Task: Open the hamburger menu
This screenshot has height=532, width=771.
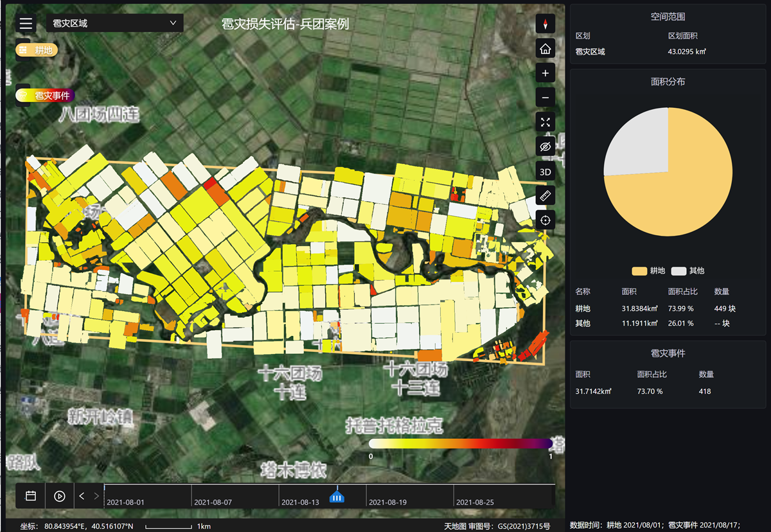Action: point(26,24)
